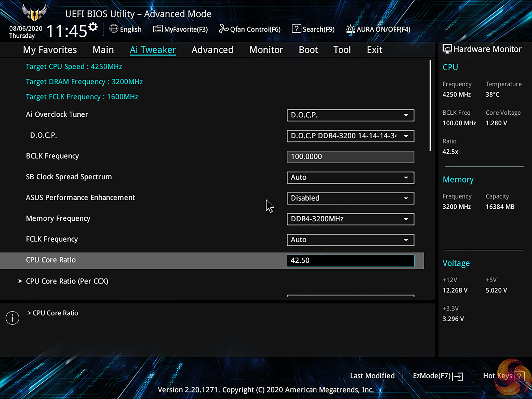Click the EzMode exit arrow icon
The width and height of the screenshot is (532, 399).
pyautogui.click(x=459, y=376)
